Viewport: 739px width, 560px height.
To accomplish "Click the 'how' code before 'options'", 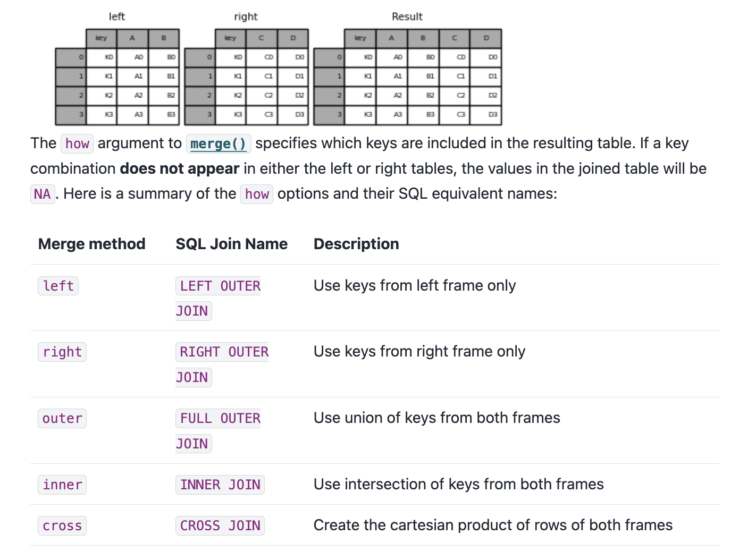I will tap(257, 194).
